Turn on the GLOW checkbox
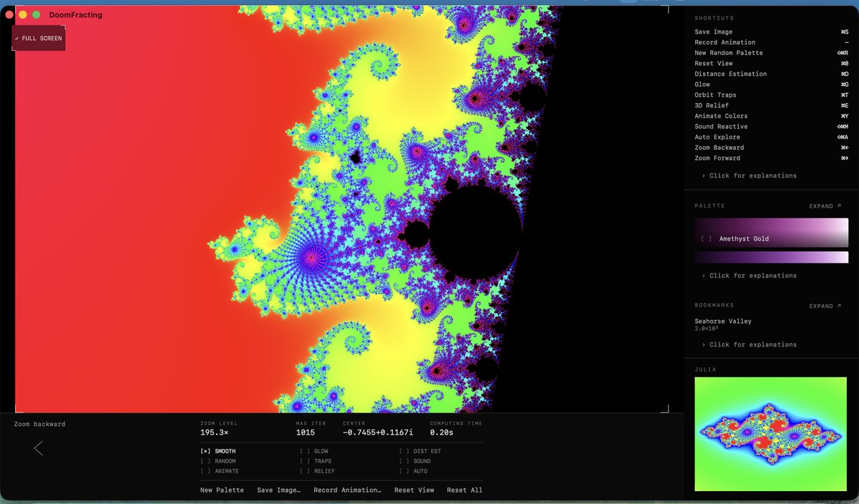Viewport: 859px width, 504px height. tap(305, 451)
